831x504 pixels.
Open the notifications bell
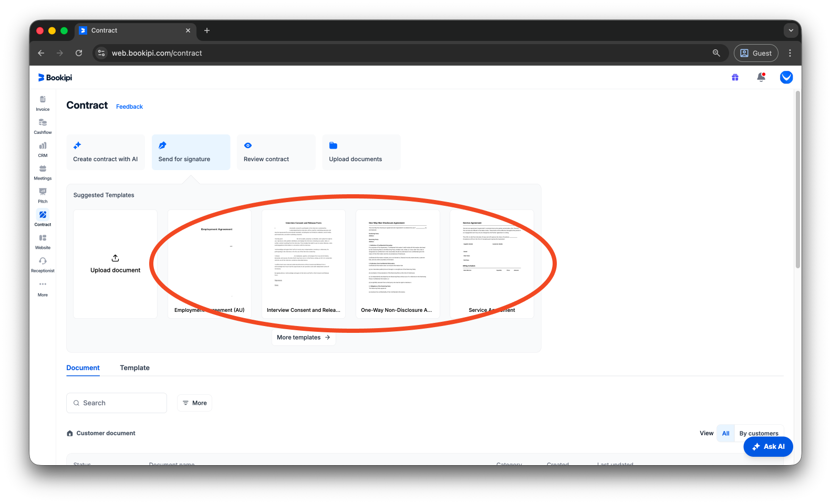click(761, 78)
